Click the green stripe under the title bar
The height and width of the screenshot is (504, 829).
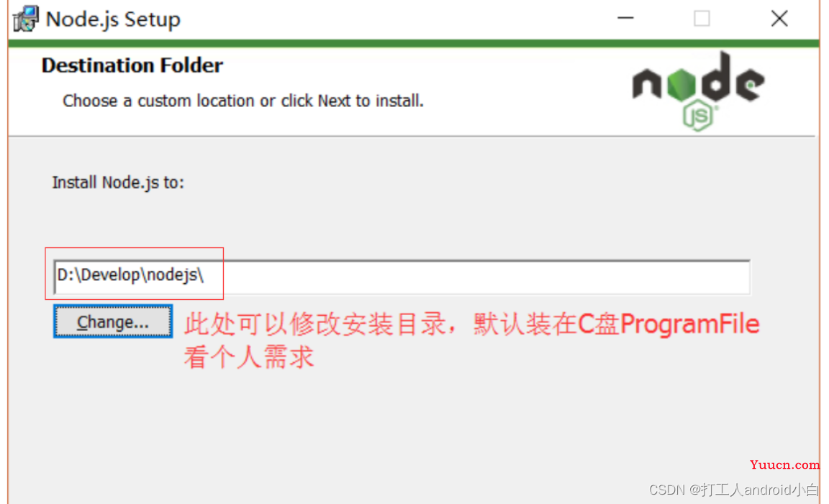coord(414,43)
